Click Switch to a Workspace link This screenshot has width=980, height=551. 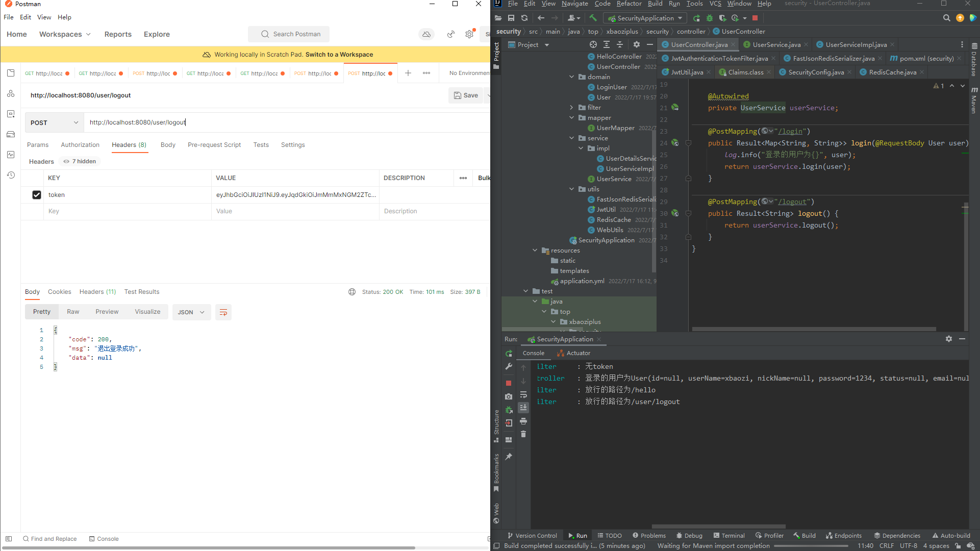coord(339,55)
